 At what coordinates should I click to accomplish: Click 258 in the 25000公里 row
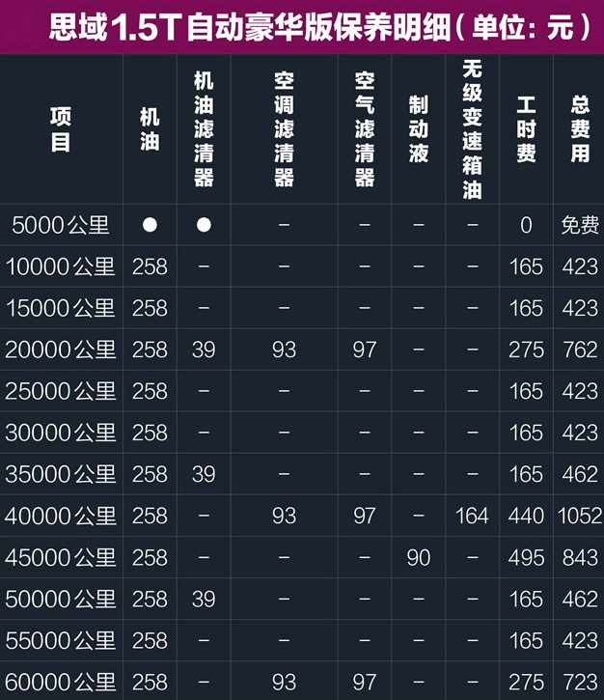150,391
